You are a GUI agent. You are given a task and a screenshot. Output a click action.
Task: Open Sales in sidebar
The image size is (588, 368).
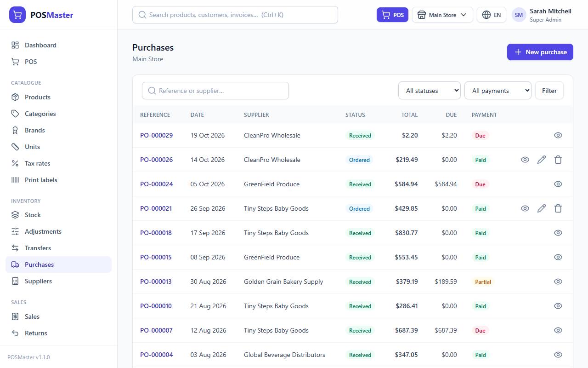58,316
